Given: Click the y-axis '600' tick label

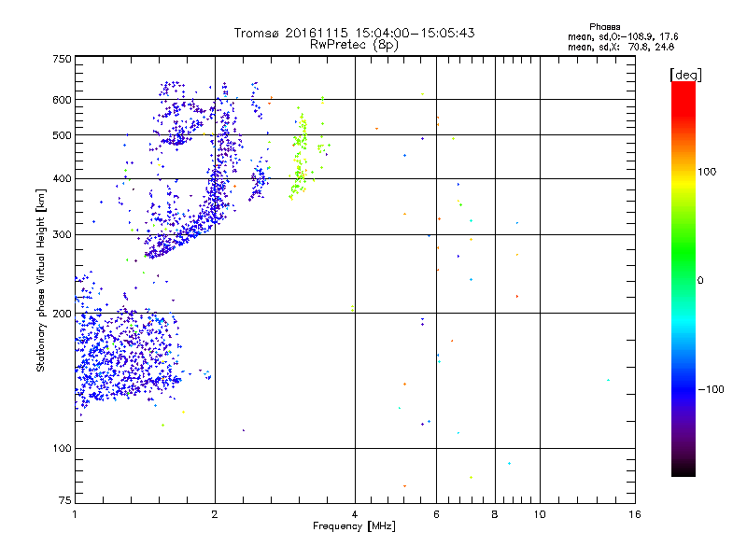Looking at the screenshot, I should (x=62, y=100).
